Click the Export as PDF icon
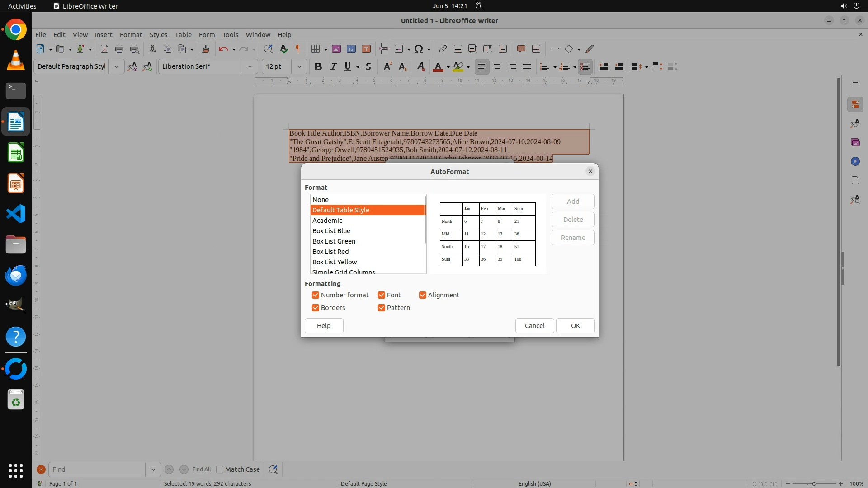 tap(104, 49)
